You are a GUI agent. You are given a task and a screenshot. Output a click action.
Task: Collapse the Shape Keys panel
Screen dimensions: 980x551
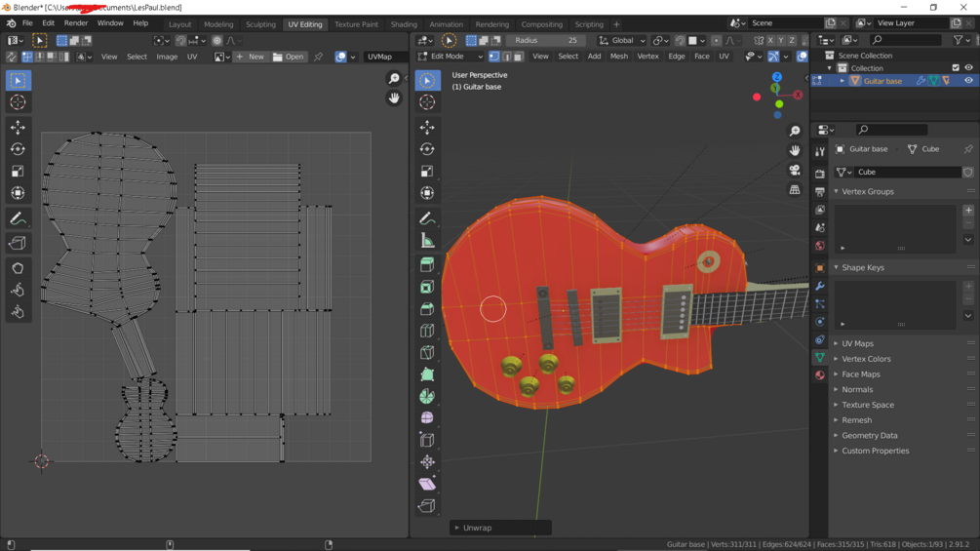863,267
